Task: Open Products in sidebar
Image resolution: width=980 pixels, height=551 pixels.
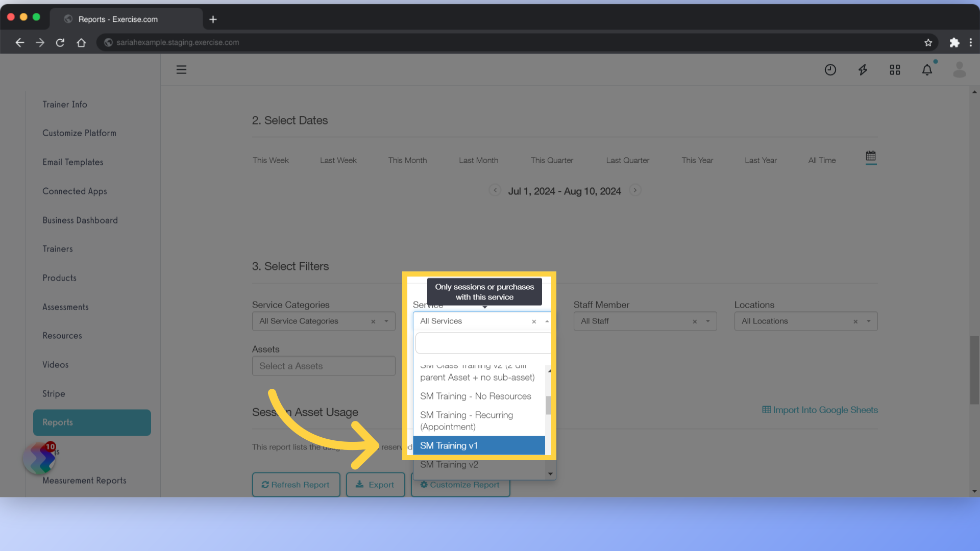Action: [59, 278]
